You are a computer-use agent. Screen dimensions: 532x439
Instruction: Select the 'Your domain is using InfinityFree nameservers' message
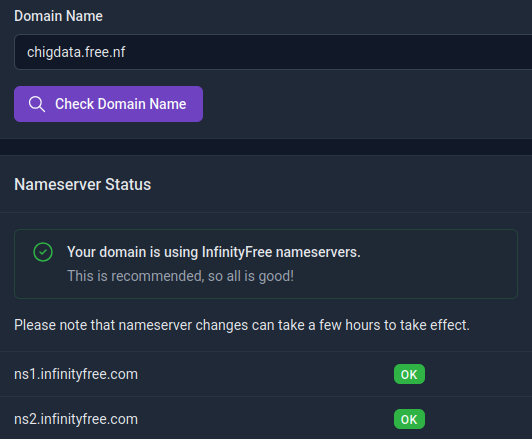point(214,252)
